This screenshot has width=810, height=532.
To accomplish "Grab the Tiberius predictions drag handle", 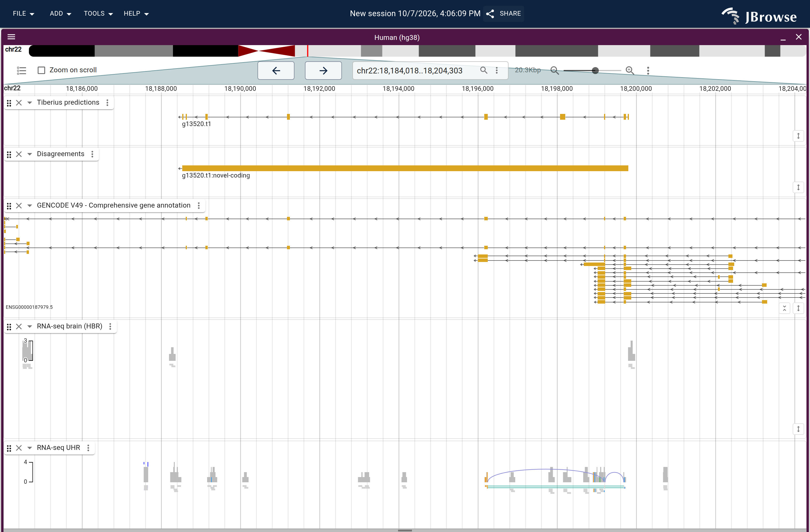I will pos(9,103).
